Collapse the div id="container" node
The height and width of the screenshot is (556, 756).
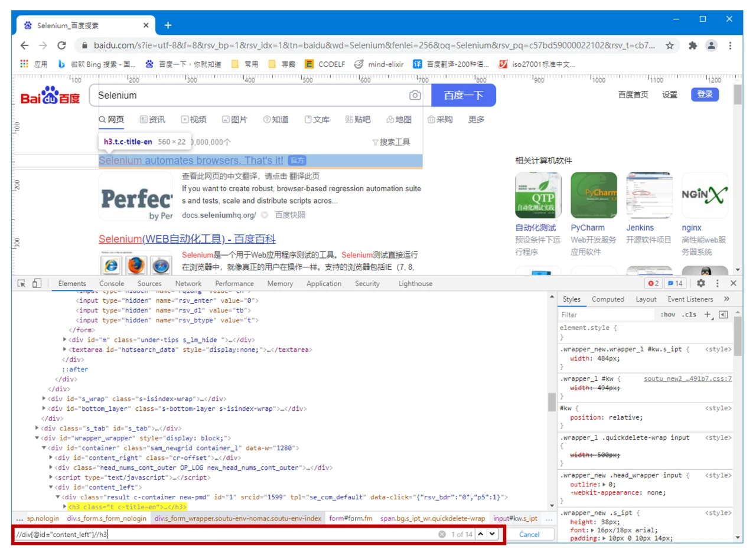[44, 448]
